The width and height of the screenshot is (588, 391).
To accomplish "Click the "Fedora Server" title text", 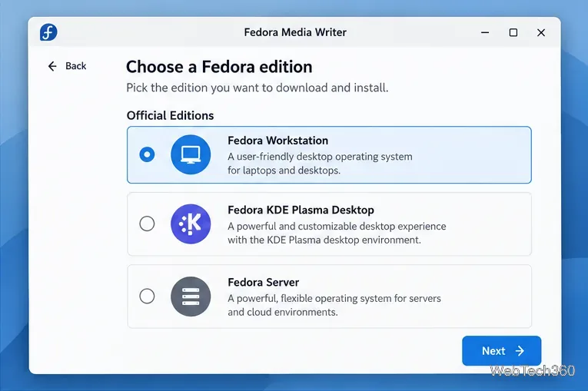I will (263, 282).
